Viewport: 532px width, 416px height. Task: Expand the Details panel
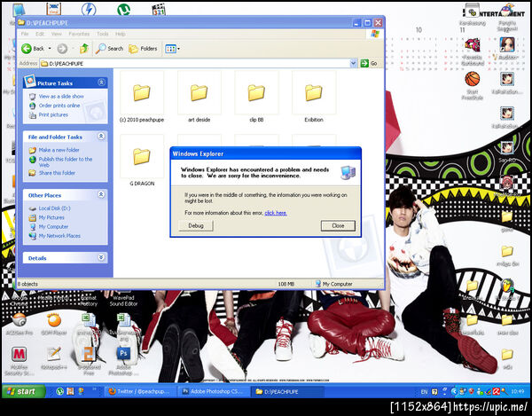(x=101, y=257)
